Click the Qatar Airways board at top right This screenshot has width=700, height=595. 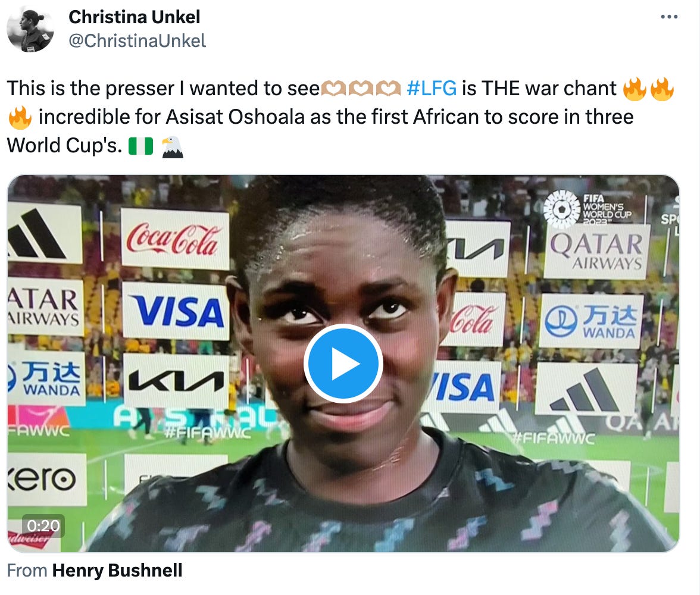coord(596,251)
